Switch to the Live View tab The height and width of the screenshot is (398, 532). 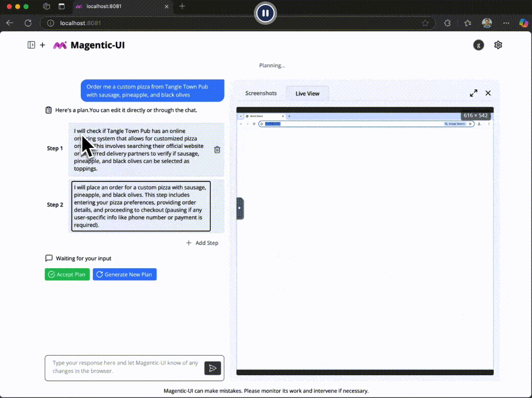(307, 93)
